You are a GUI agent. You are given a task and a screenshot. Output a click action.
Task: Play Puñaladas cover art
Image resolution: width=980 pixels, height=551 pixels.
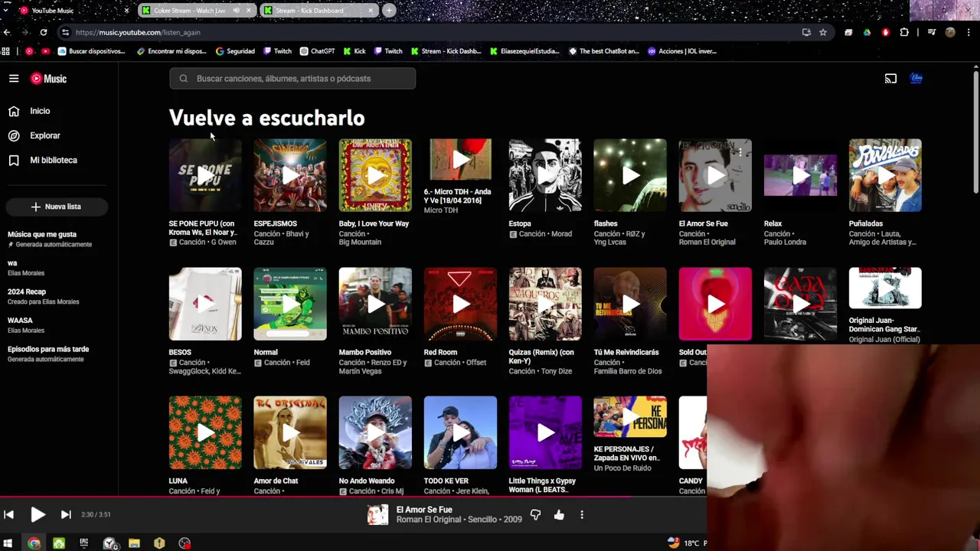point(885,175)
